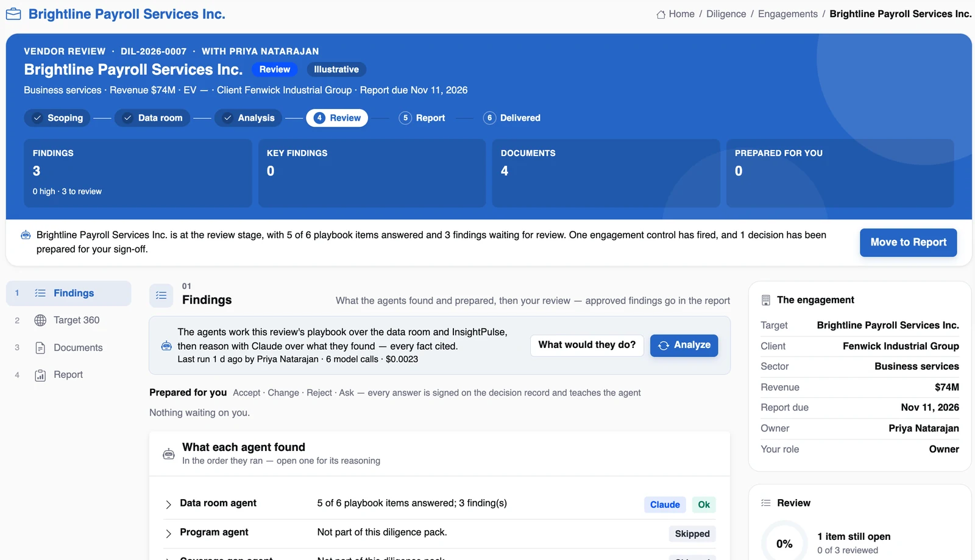Expand the Program agent row

169,534
